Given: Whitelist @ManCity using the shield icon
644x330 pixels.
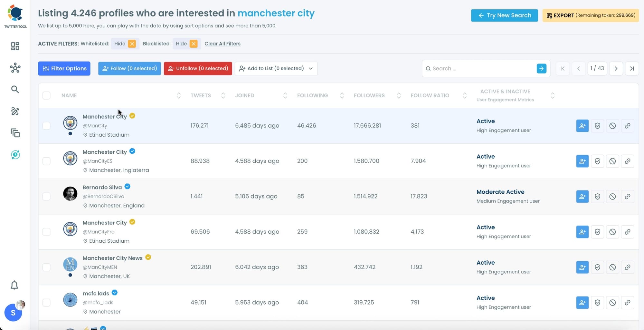Looking at the screenshot, I should pyautogui.click(x=597, y=126).
